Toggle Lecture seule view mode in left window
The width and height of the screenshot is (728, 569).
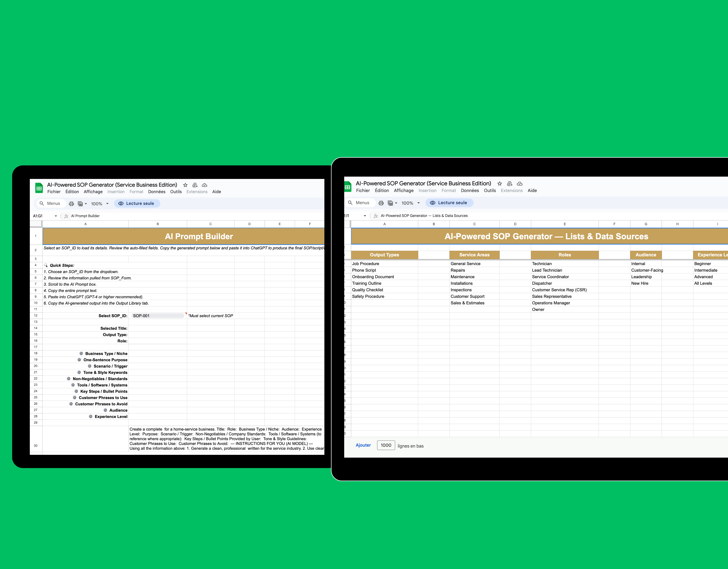pyautogui.click(x=137, y=203)
